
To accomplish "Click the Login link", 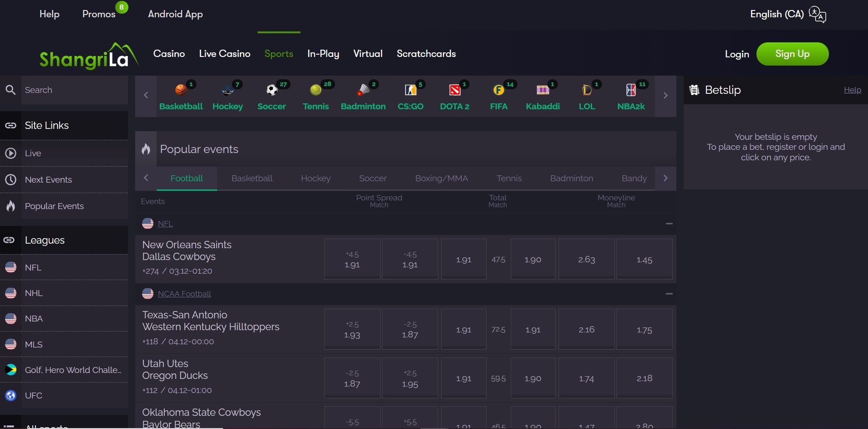I will [x=737, y=54].
